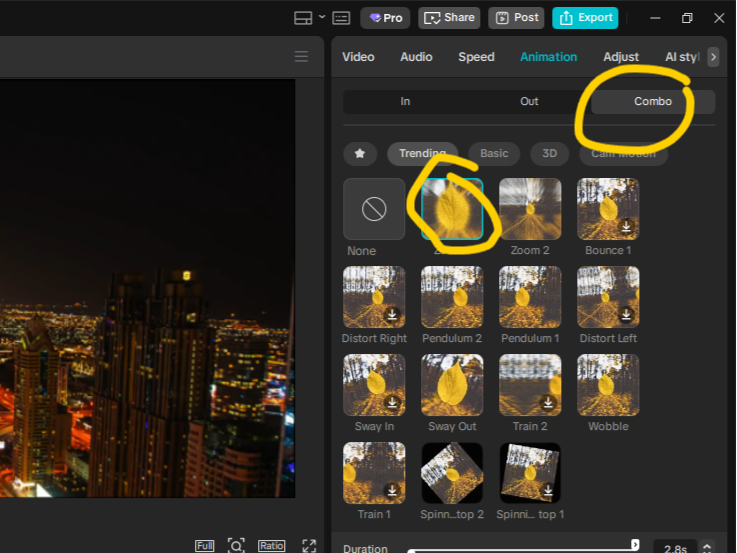Click the preview zoom magnifier icon

tap(236, 545)
